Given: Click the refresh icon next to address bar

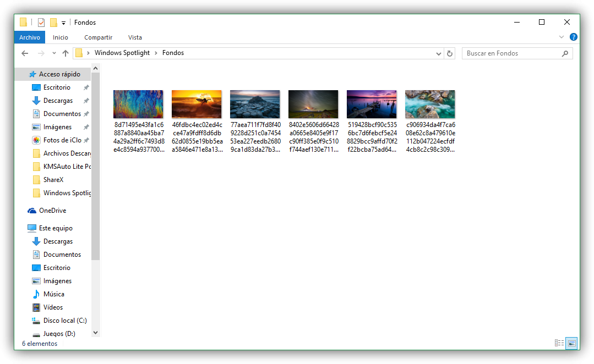Looking at the screenshot, I should [450, 53].
